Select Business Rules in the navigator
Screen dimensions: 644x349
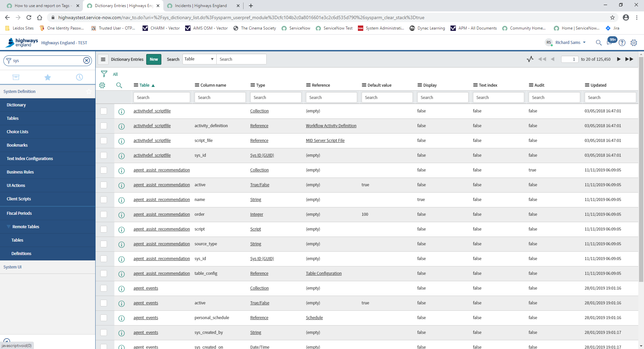[20, 172]
